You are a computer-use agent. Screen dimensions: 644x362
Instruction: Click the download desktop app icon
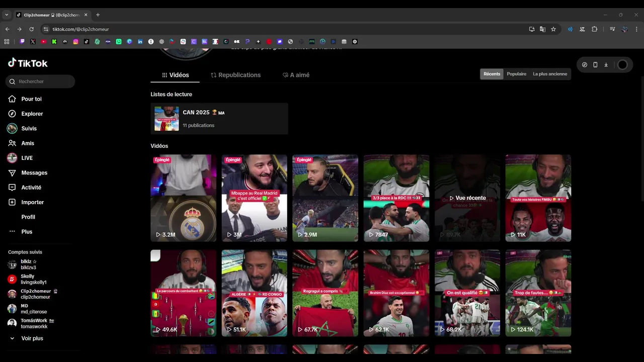tap(606, 65)
